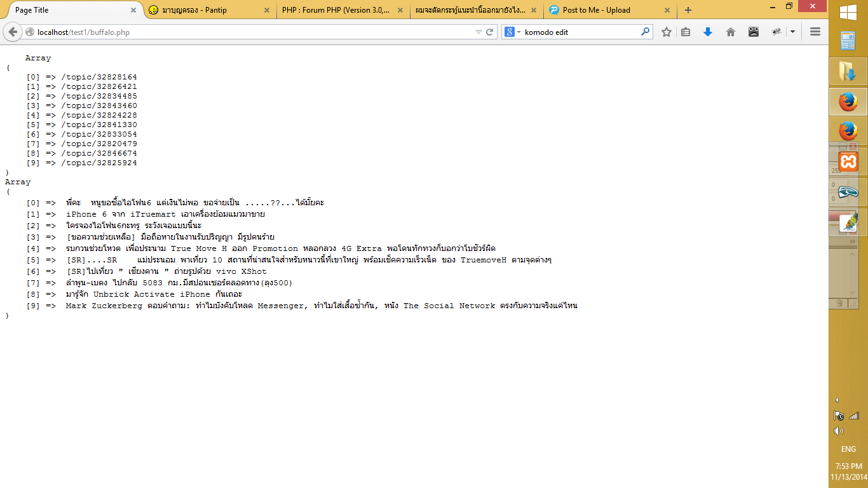Click the line starting iPhone 6 จาก iTruemart
This screenshot has width=868, height=488.
[166, 214]
